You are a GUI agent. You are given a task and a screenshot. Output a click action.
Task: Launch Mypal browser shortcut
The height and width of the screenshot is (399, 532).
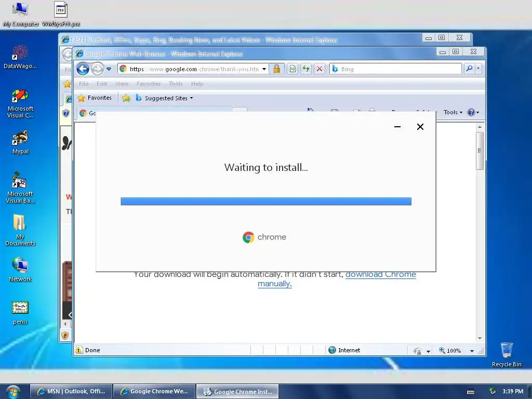coord(20,142)
